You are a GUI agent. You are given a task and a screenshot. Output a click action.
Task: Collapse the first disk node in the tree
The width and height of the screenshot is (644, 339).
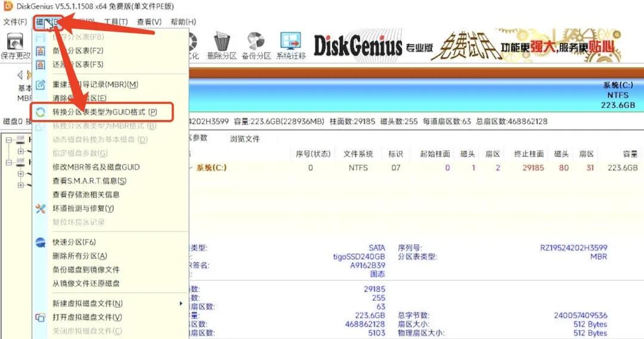pos(8,140)
